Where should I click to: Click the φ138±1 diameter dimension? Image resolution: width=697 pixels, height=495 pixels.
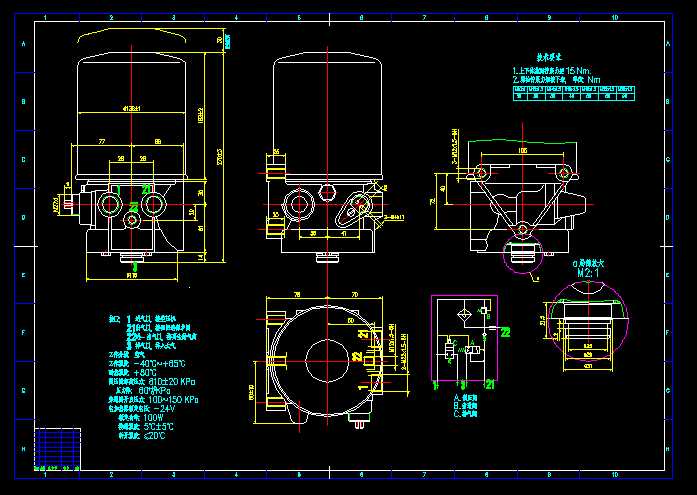coord(132,108)
